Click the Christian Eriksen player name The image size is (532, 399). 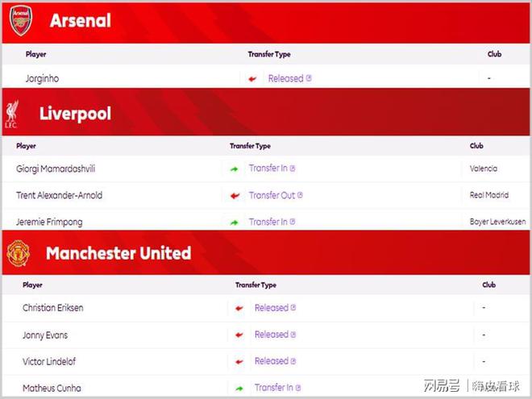tap(52, 308)
